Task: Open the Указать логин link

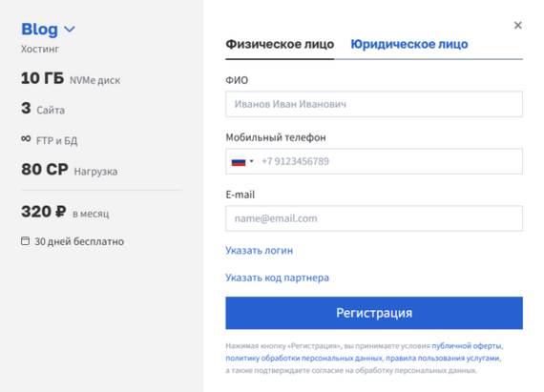Action: point(260,251)
